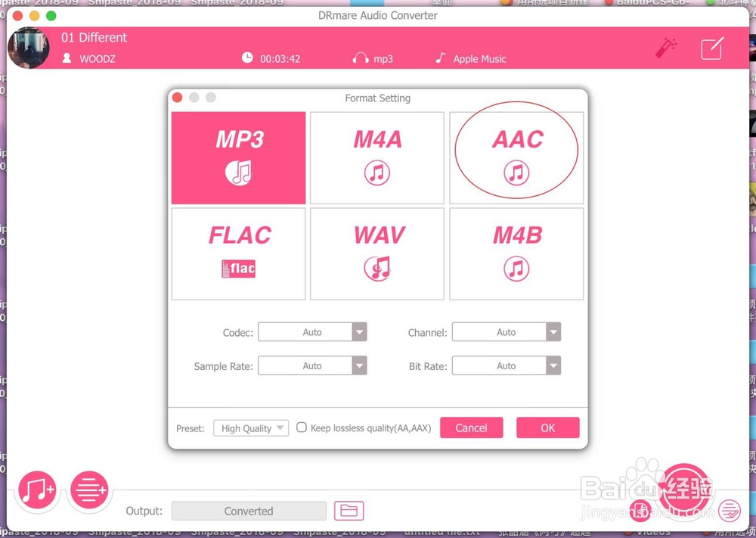The image size is (756, 538).
Task: Enable Keep lossless quality checkbox
Action: point(302,428)
